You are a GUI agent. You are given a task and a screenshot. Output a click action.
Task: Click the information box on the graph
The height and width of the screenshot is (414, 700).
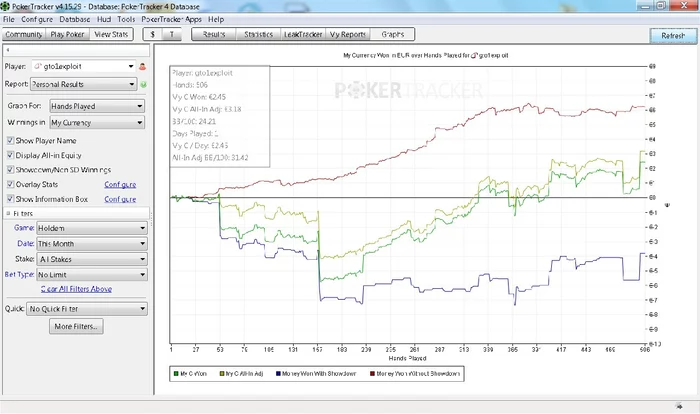[x=220, y=116]
